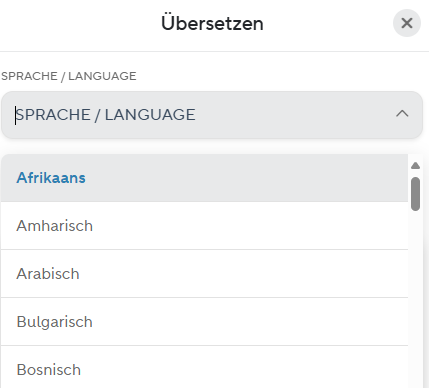Image resolution: width=429 pixels, height=388 pixels.
Task: Close the Übersetzen dialog with X
Action: click(x=407, y=23)
